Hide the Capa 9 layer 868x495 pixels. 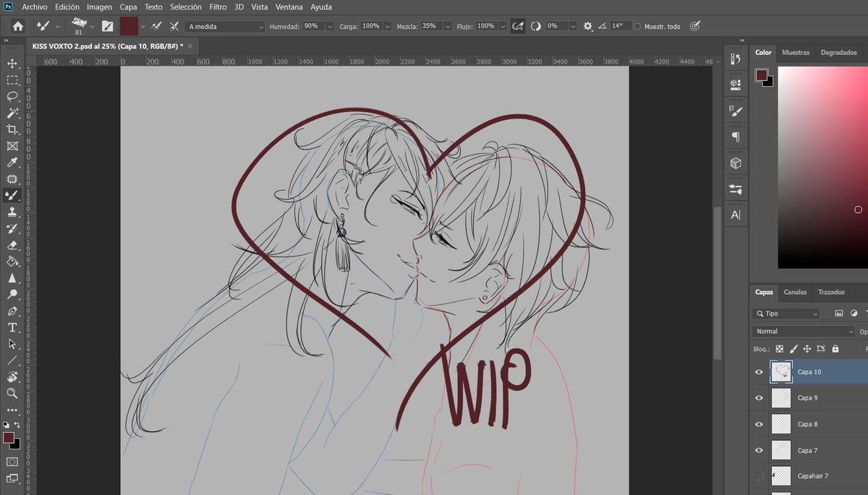click(759, 397)
